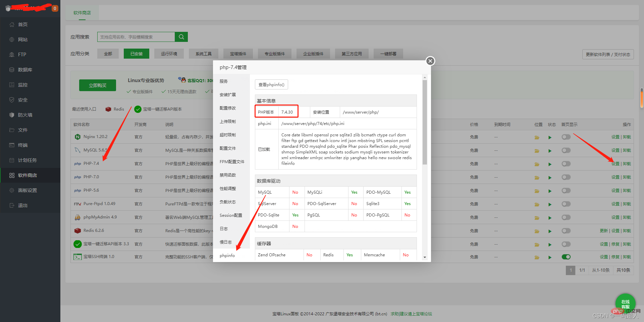Screen dimensions: 644x322
Task: Click the 安全 shield icon in sidebar
Action: tap(12, 100)
